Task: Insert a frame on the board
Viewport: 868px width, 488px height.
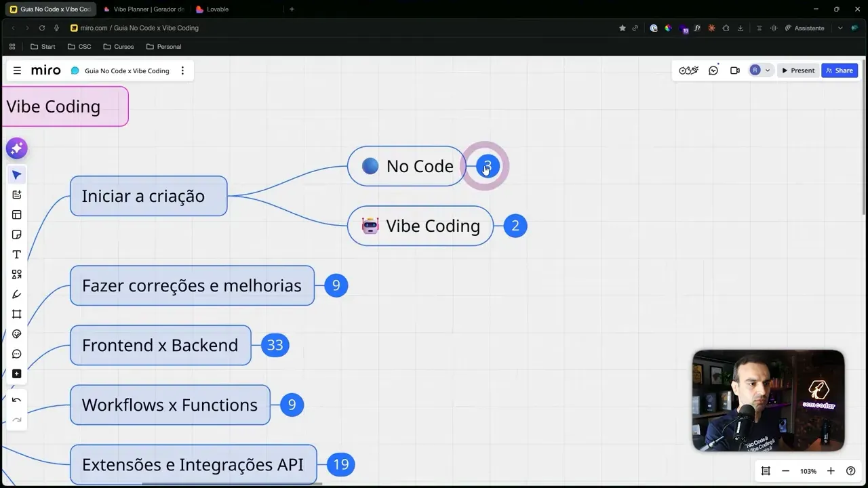Action: point(16,314)
